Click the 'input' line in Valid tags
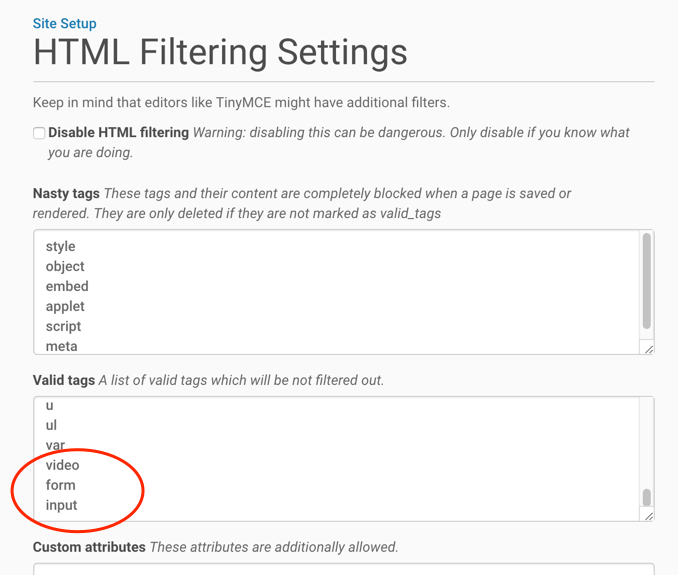This screenshot has height=575, width=678. 61,505
